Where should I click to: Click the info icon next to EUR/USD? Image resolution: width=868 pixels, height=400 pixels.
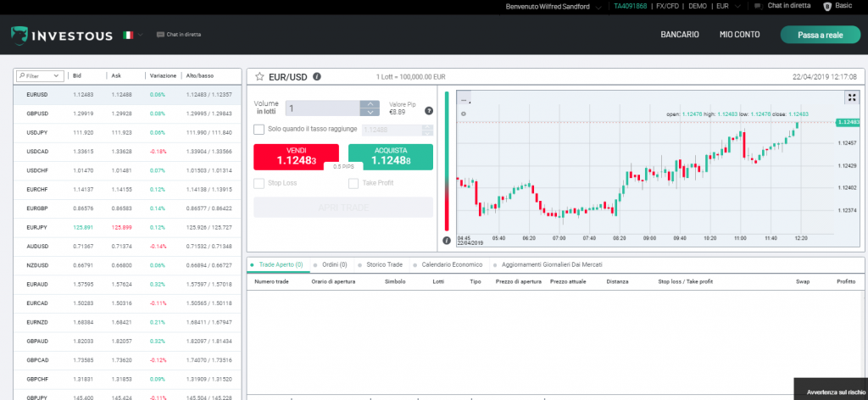click(317, 77)
